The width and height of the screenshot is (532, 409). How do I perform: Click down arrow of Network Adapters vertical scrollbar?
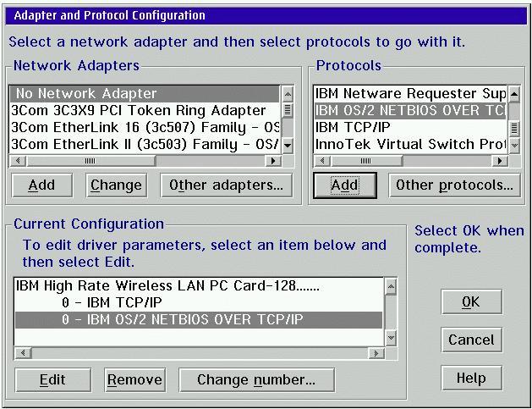click(x=288, y=146)
